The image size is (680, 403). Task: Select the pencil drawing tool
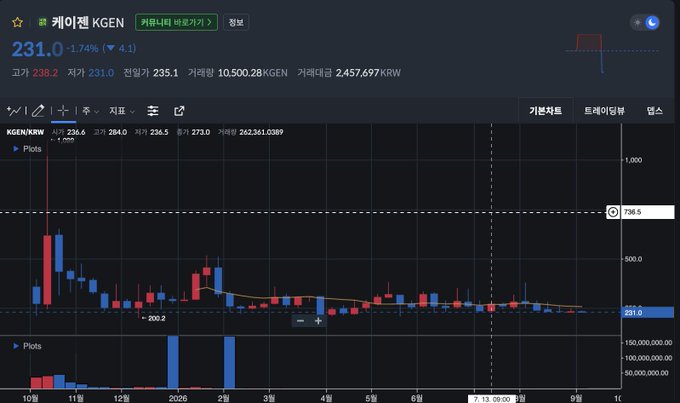[x=38, y=111]
